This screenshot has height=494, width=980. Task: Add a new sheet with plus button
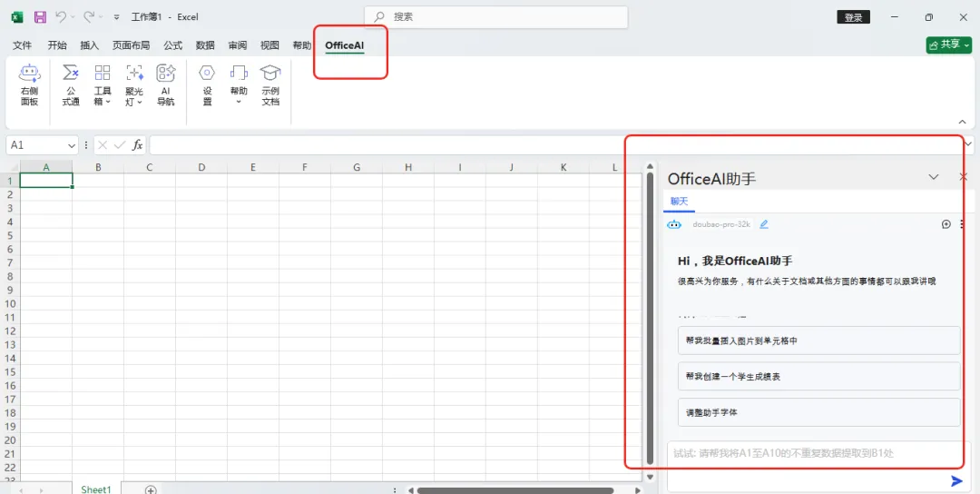tap(151, 489)
